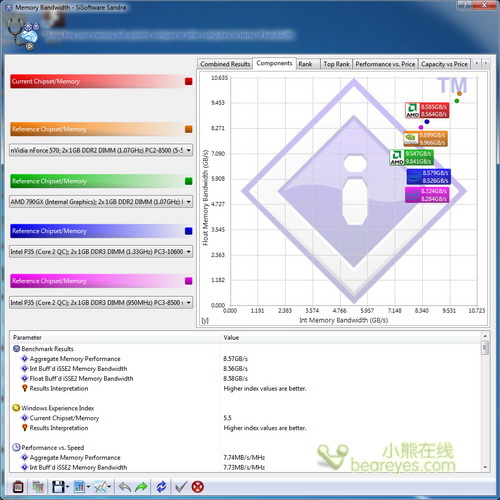Click the right tab scroll arrow
500x500 pixels.
pyautogui.click(x=486, y=63)
